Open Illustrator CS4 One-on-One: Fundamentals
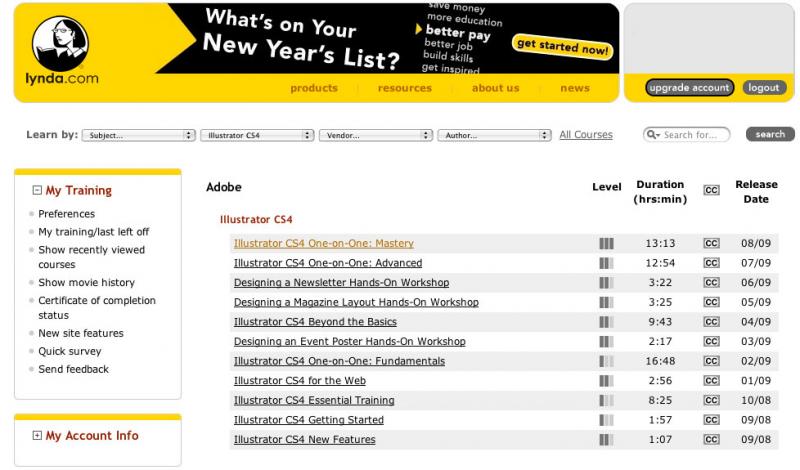The height and width of the screenshot is (470, 800). (339, 361)
